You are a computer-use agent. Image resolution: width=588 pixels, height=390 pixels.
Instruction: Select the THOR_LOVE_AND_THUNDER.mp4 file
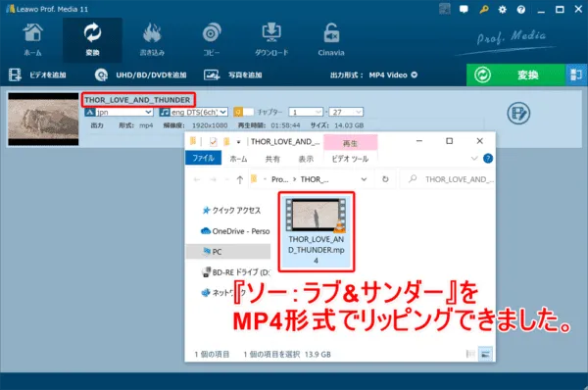click(x=317, y=232)
